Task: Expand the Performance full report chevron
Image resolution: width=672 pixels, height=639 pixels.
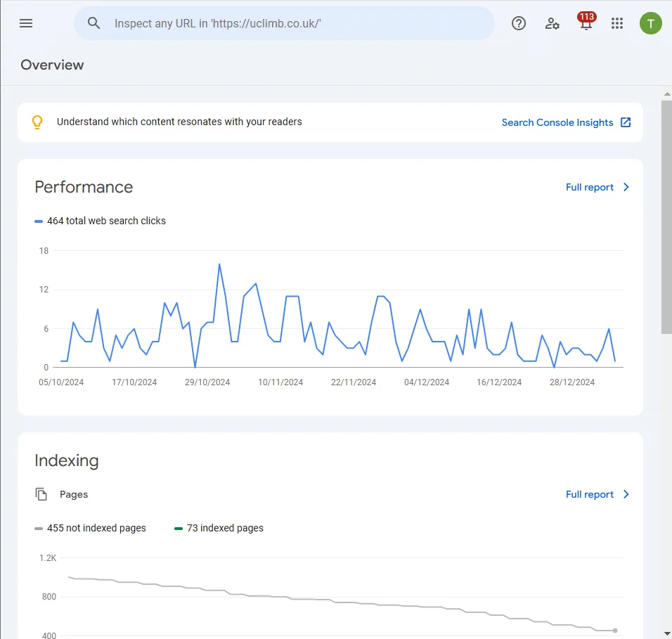Action: click(626, 187)
